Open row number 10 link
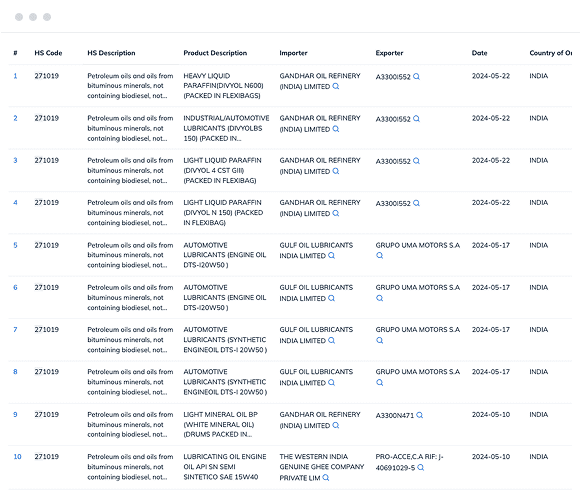This screenshot has height=500, width=580. 17,456
